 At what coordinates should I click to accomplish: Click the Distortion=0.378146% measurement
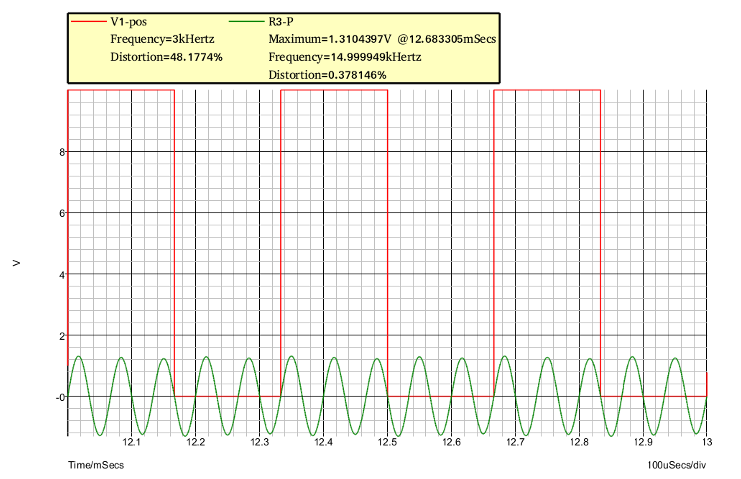327,75
